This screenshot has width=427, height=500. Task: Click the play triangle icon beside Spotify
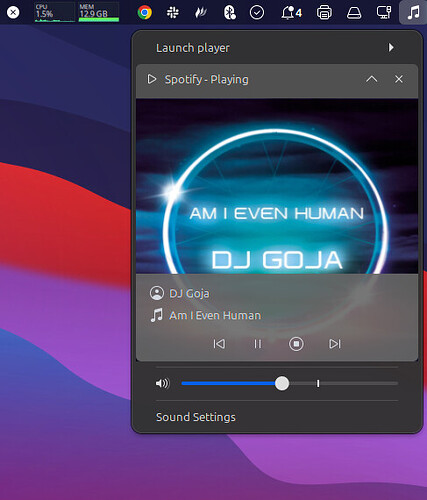[x=152, y=79]
